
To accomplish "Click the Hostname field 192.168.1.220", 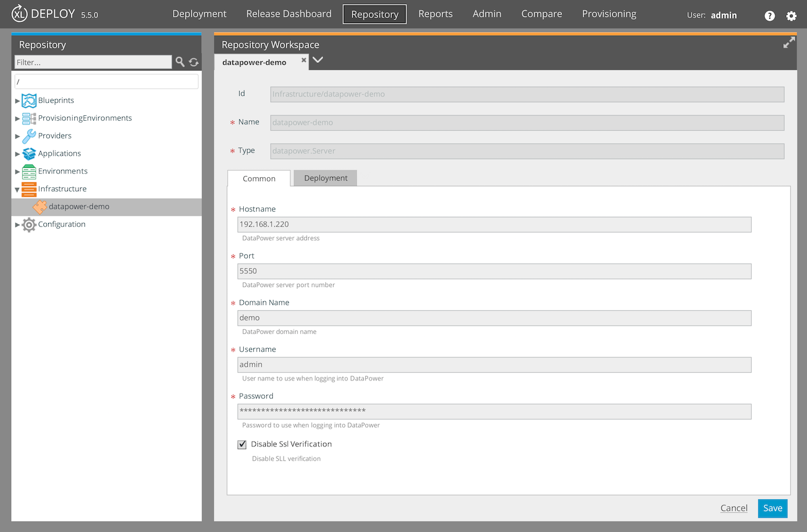I will point(494,224).
